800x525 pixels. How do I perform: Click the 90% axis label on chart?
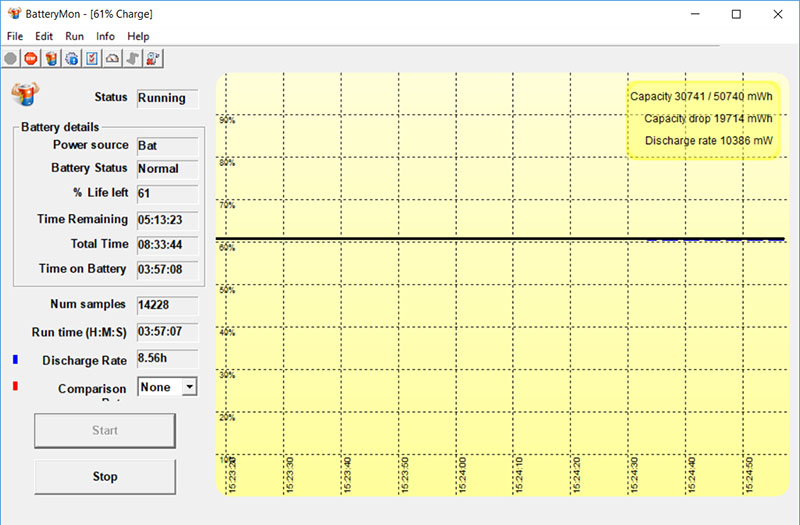point(227,120)
